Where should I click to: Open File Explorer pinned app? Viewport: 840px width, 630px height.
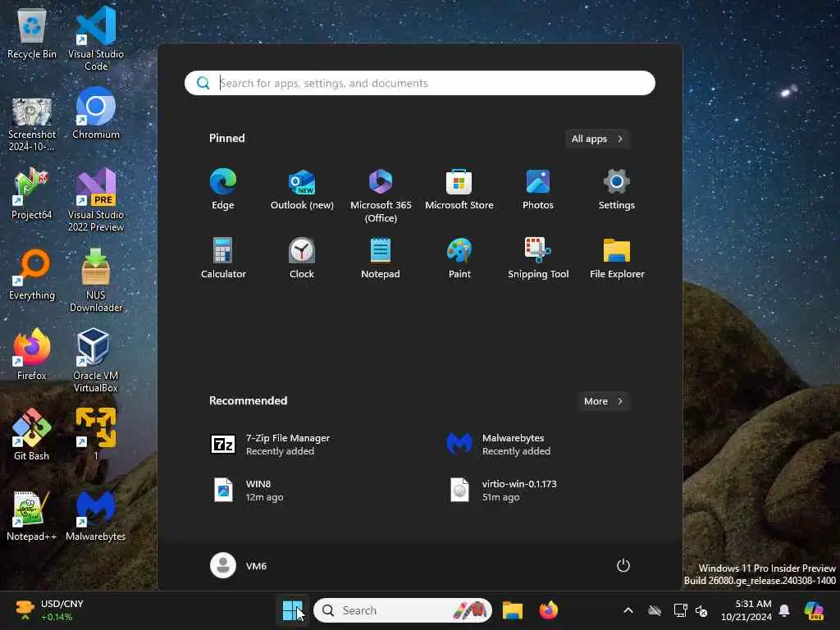click(617, 258)
